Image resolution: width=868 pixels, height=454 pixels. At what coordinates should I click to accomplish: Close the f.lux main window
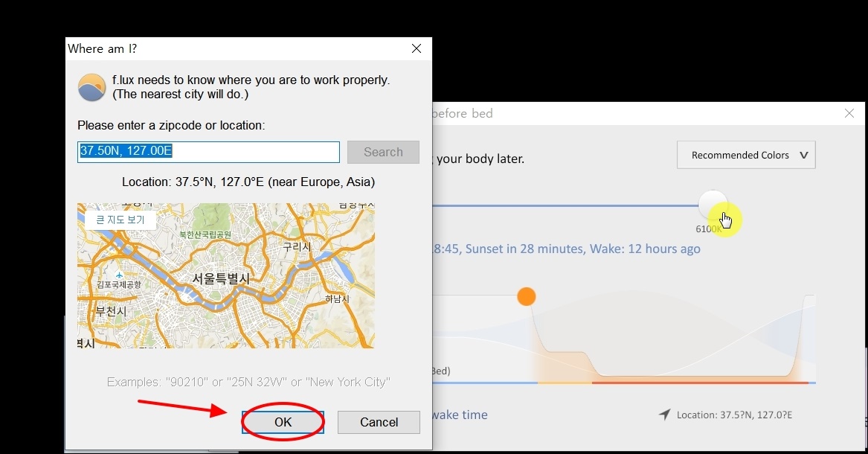pyautogui.click(x=849, y=113)
